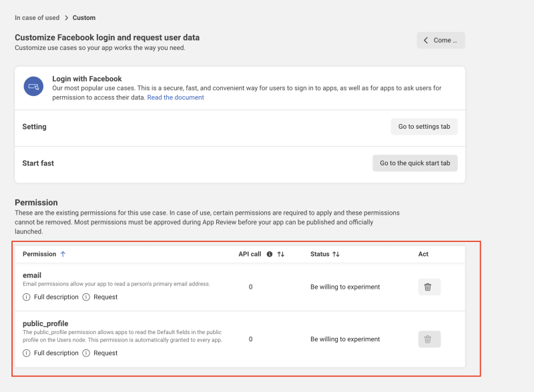The height and width of the screenshot is (392, 534).
Task: Select the email permission name
Action: 32,275
